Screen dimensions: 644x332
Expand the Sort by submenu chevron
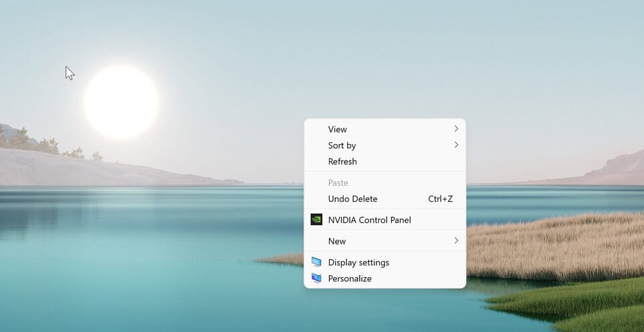pyautogui.click(x=456, y=145)
